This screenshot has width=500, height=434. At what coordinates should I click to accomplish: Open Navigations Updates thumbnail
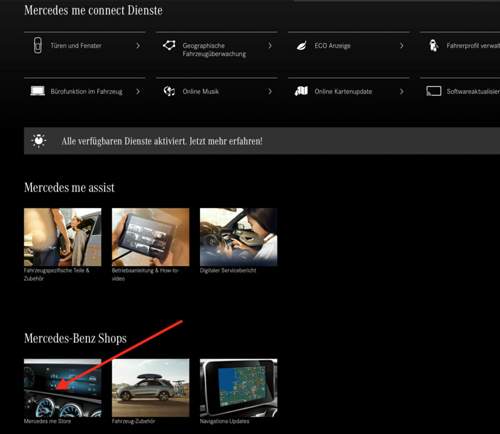(239, 388)
